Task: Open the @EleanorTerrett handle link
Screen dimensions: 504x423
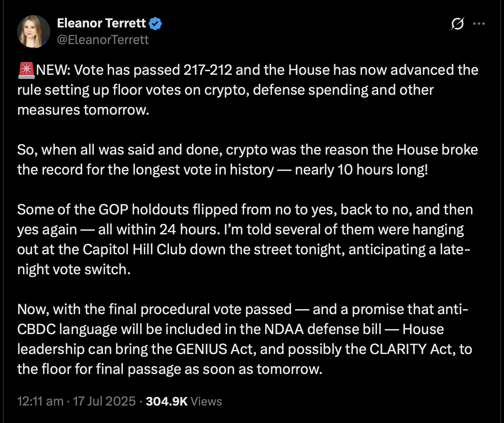Action: (x=103, y=39)
